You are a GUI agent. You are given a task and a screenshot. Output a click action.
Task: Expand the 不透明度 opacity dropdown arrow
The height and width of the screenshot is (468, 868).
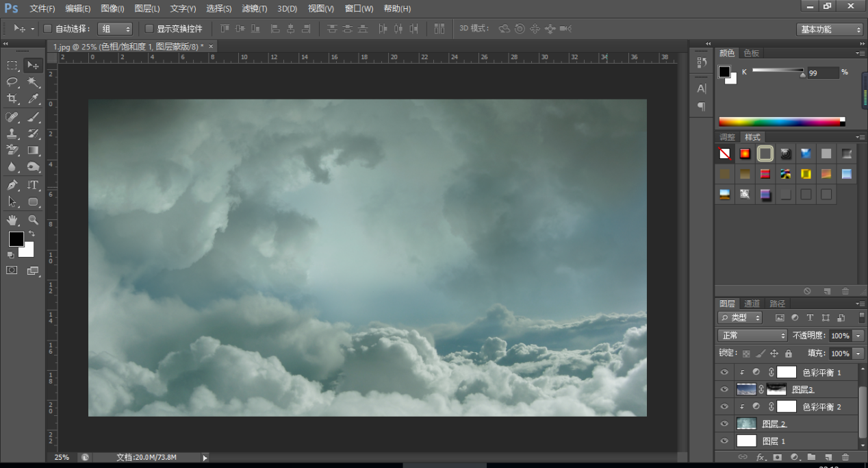(858, 336)
